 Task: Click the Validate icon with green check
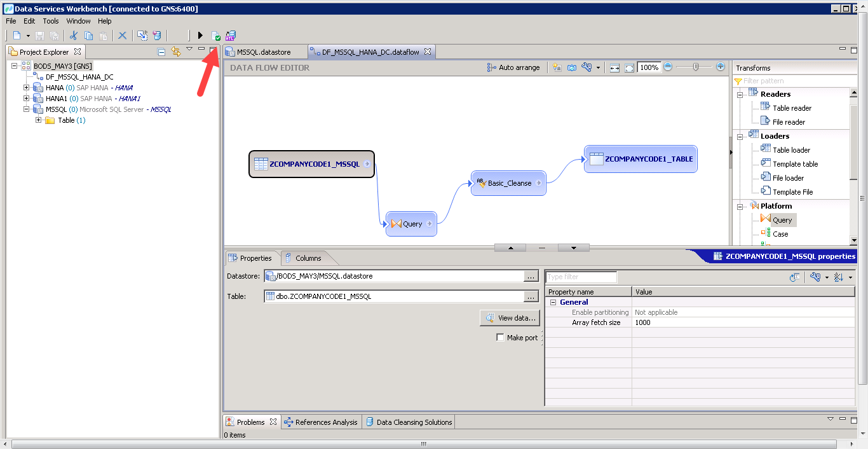(x=216, y=36)
